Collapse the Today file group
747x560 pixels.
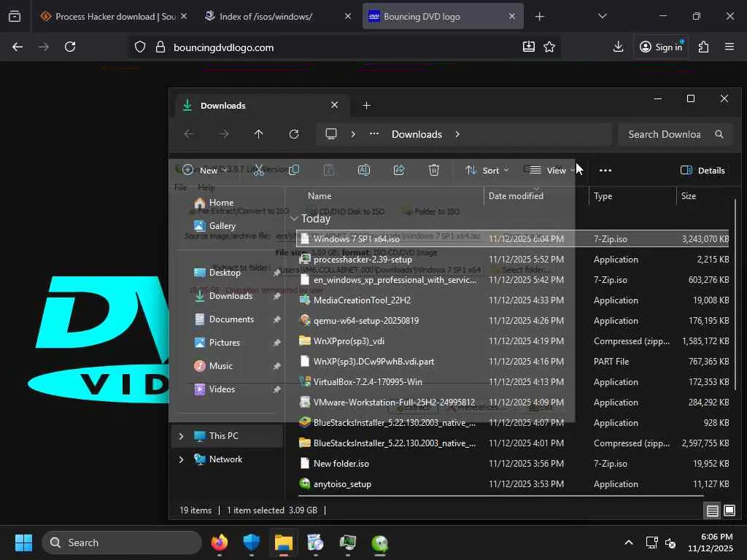click(x=294, y=219)
